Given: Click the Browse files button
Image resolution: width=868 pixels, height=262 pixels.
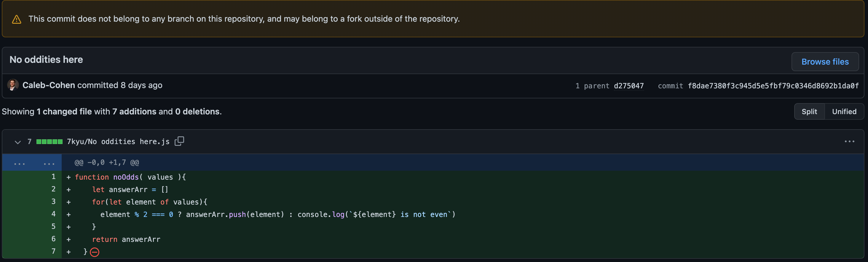Looking at the screenshot, I should click(x=825, y=62).
